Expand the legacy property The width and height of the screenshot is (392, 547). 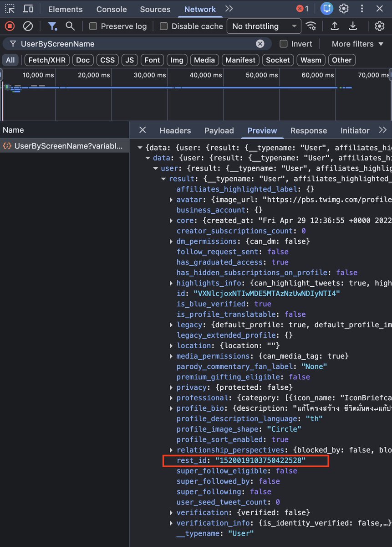click(171, 325)
